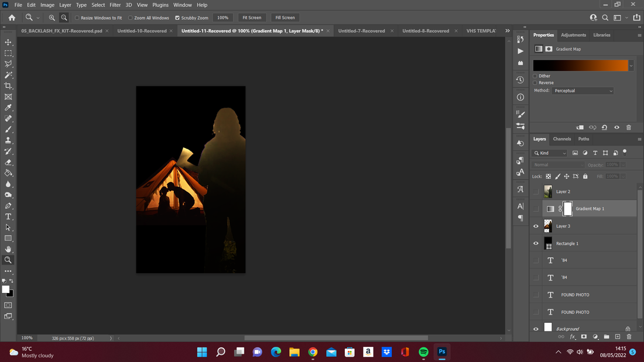Create a new layer in Layers panel
The image size is (644, 362).
point(618,336)
